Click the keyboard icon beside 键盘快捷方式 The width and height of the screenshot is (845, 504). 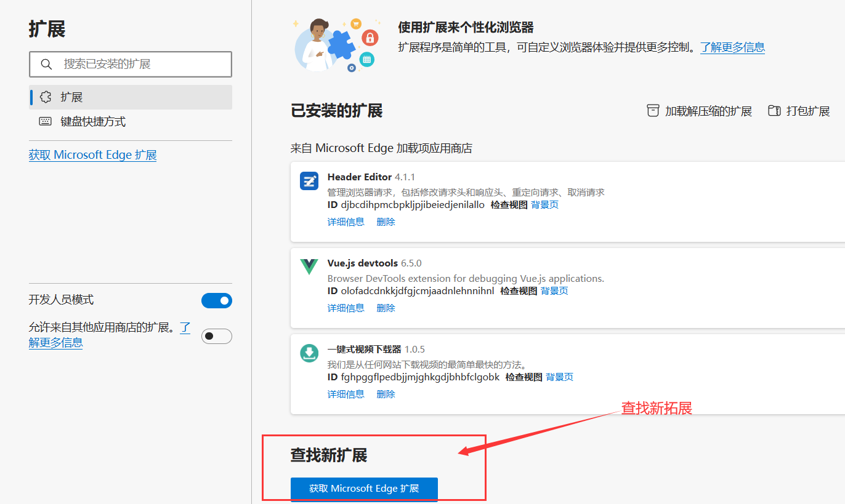46,121
